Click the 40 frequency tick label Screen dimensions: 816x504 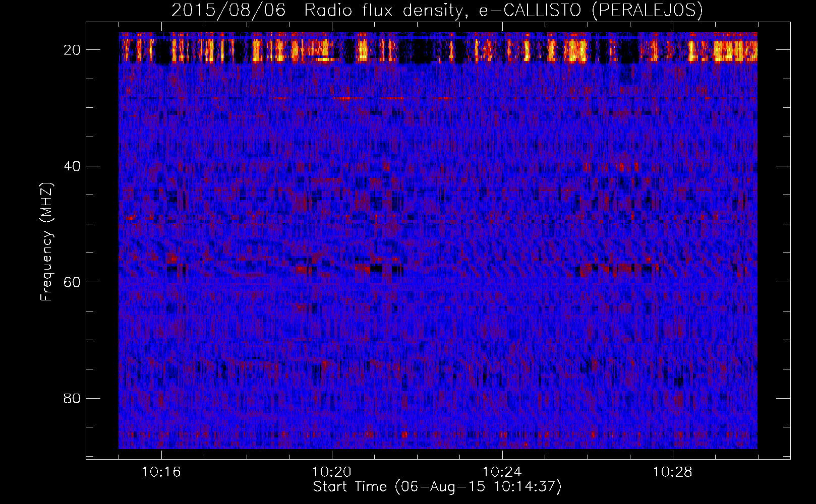point(73,166)
